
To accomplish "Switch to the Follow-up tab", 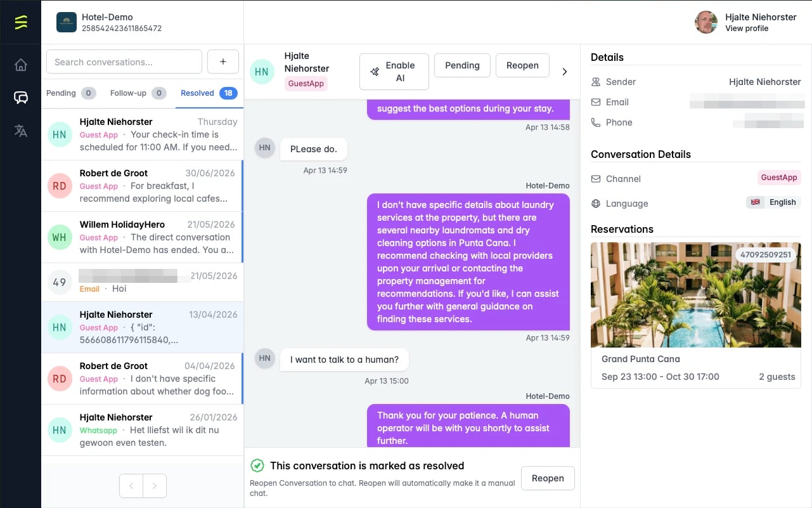I will [138, 93].
